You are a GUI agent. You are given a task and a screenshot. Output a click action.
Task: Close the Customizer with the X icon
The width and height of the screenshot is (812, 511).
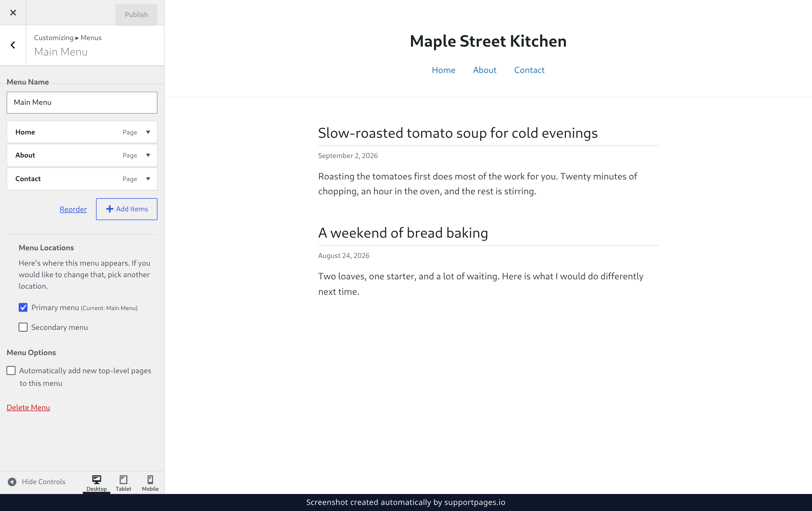coord(13,12)
